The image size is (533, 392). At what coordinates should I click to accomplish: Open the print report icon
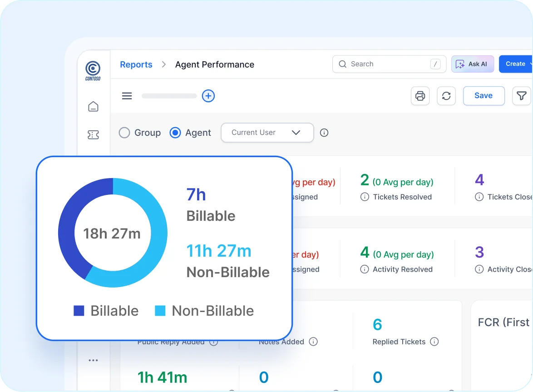(420, 96)
